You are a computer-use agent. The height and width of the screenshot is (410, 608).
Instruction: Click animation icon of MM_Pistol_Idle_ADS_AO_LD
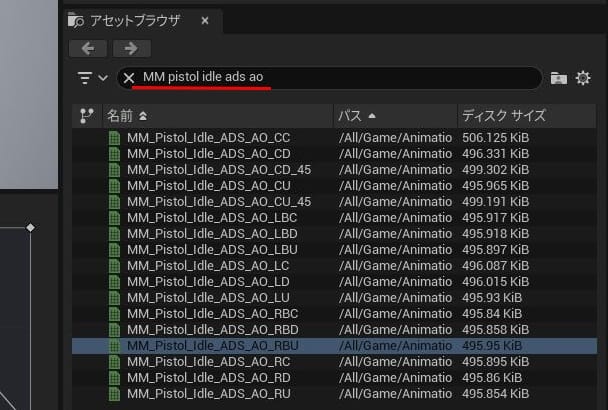click(114, 282)
